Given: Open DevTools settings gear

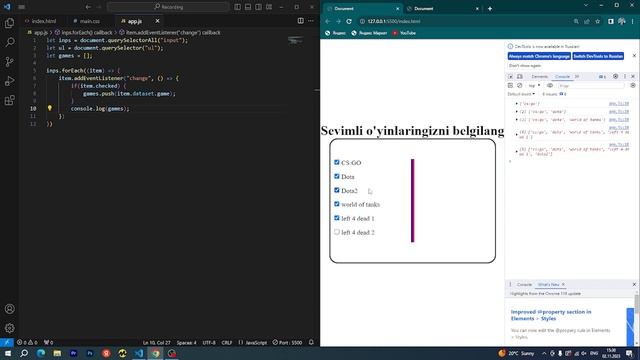Looking at the screenshot, I should tap(616, 76).
